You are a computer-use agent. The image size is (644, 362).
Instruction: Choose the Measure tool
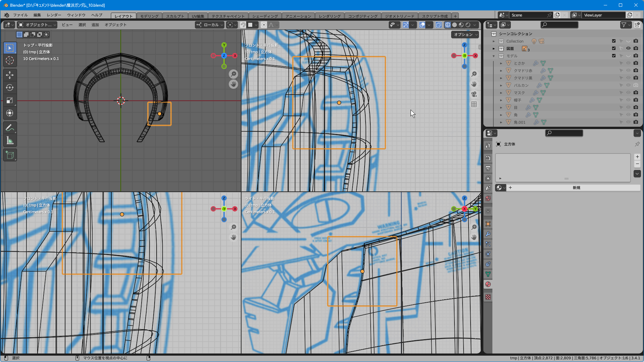[10, 141]
